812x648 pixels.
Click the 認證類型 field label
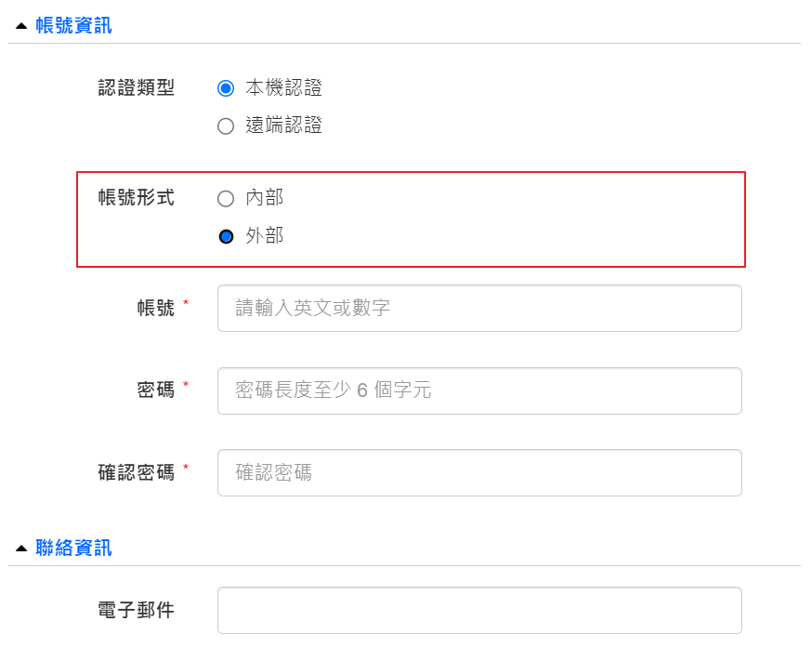pos(137,87)
